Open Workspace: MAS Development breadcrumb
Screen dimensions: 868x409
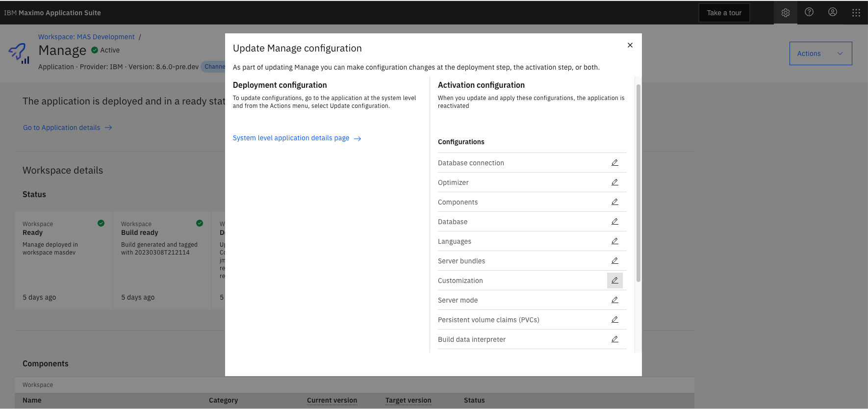coord(86,37)
